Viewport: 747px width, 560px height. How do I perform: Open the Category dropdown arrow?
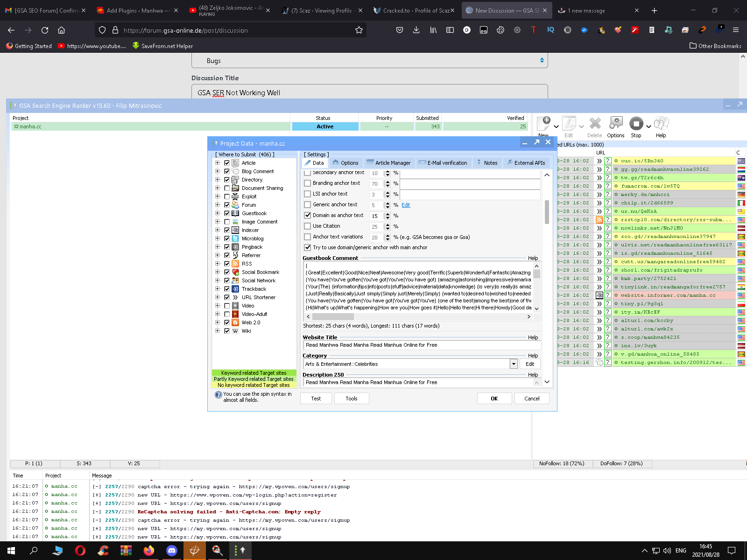[x=514, y=364]
